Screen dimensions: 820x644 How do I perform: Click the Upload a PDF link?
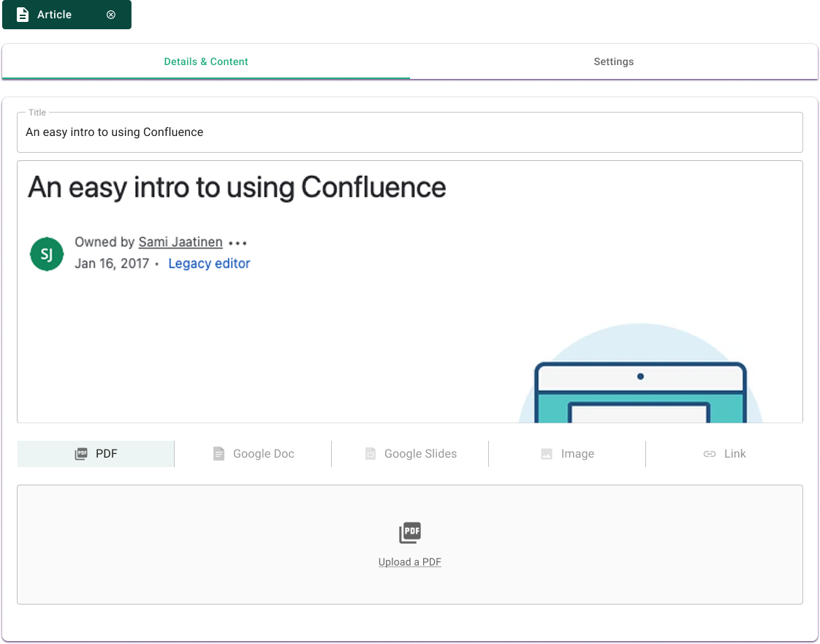410,562
